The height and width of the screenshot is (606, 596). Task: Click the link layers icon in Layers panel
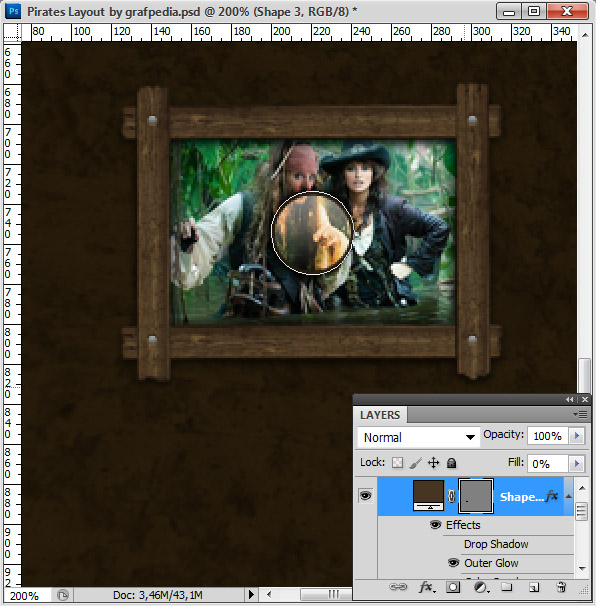[398, 587]
